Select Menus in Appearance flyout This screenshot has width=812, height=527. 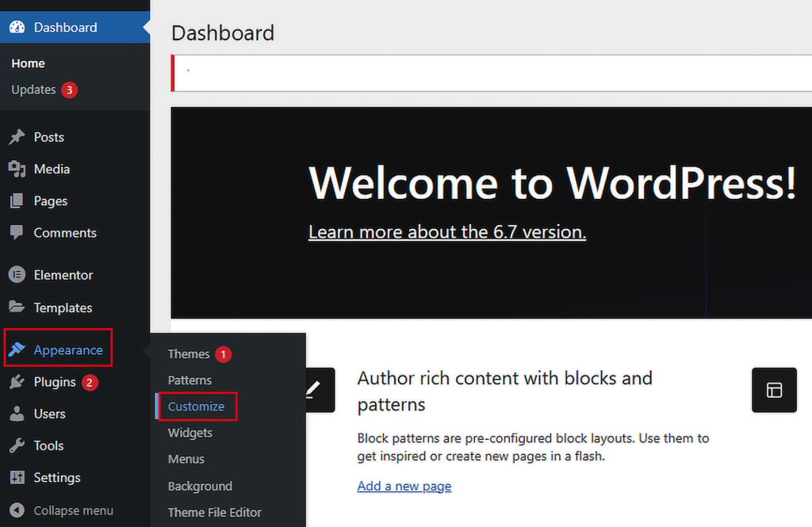(186, 459)
